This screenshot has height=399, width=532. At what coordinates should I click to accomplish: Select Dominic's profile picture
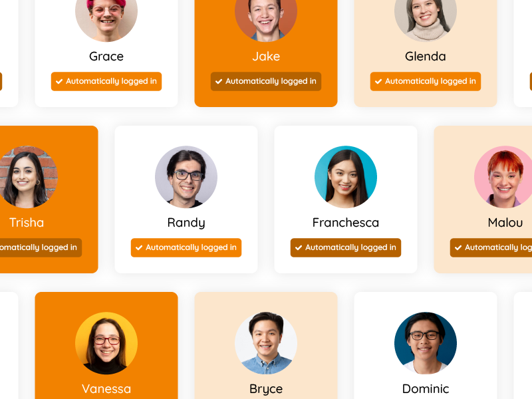(426, 343)
